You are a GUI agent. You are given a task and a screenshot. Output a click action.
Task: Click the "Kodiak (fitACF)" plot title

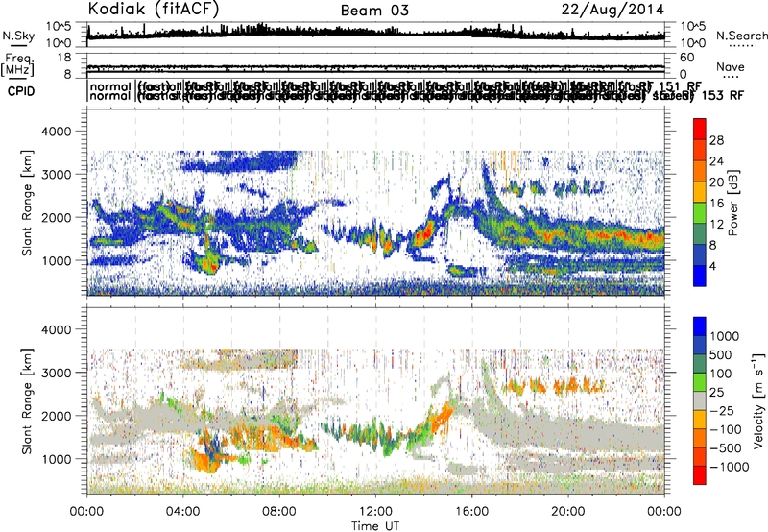coord(154,9)
